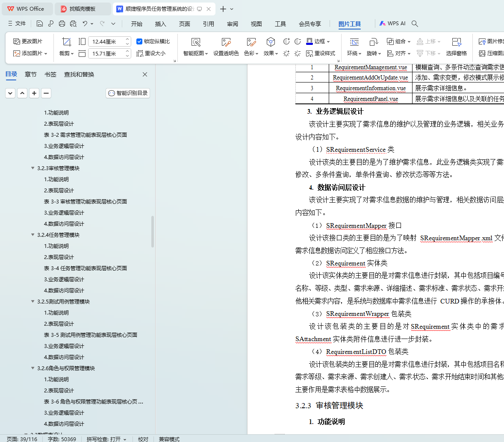
Task: Click outline item 表 3-2 需求管理功能表现层核心页面
Action: (85, 135)
